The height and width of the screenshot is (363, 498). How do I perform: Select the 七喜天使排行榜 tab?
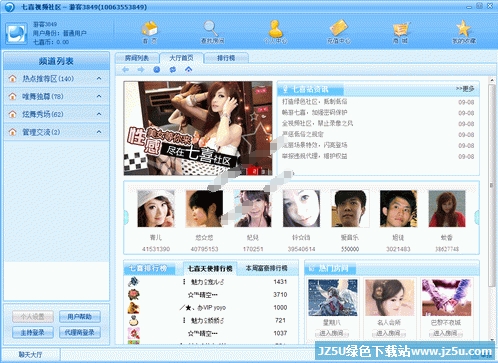pyautogui.click(x=210, y=269)
